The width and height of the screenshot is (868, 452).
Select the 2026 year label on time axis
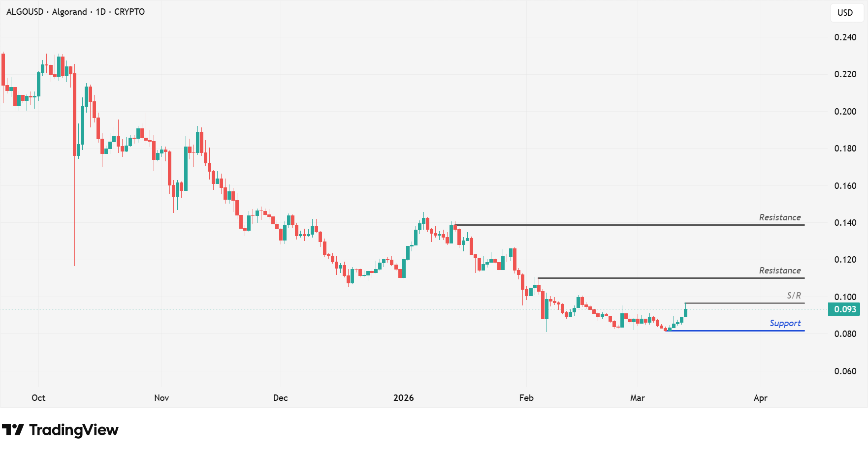[x=404, y=398]
